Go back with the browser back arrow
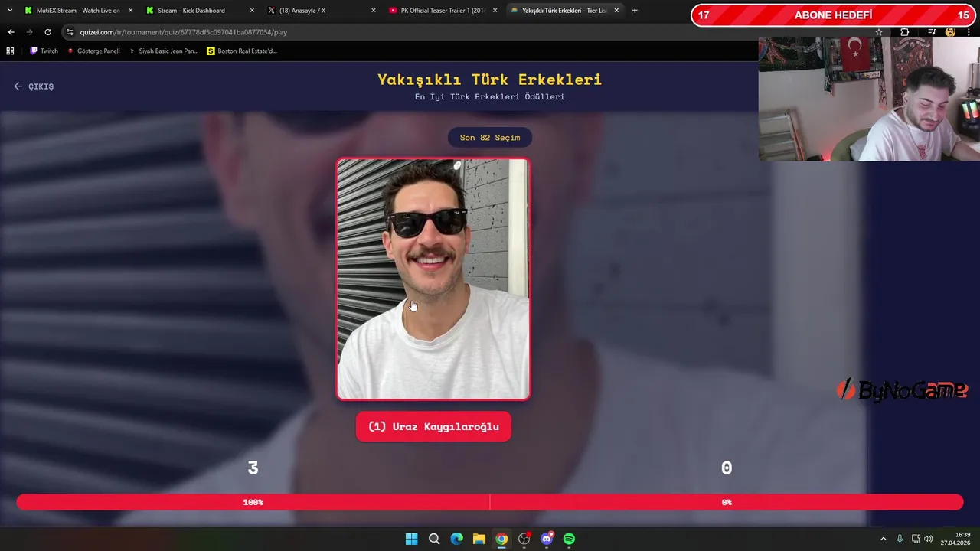The height and width of the screenshot is (551, 980). (x=11, y=32)
